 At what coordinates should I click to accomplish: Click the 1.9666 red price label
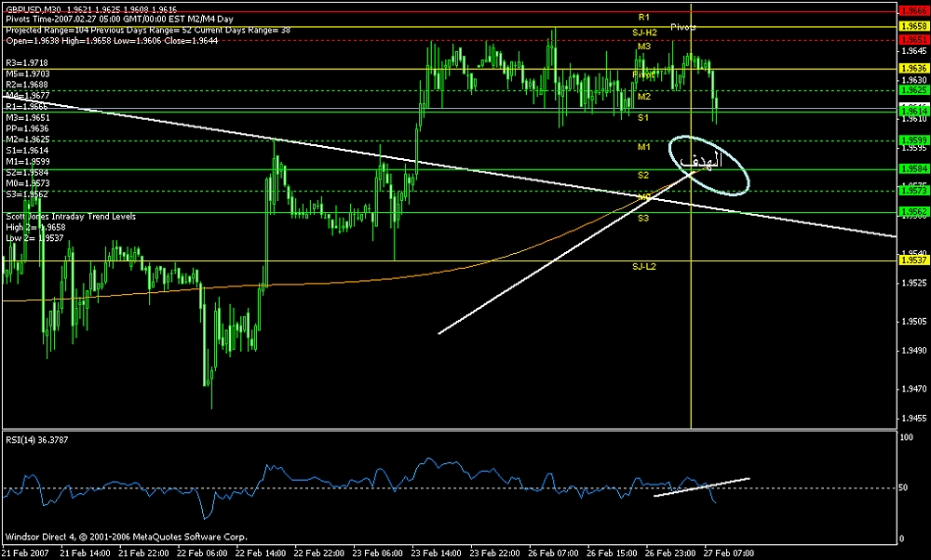(x=913, y=10)
